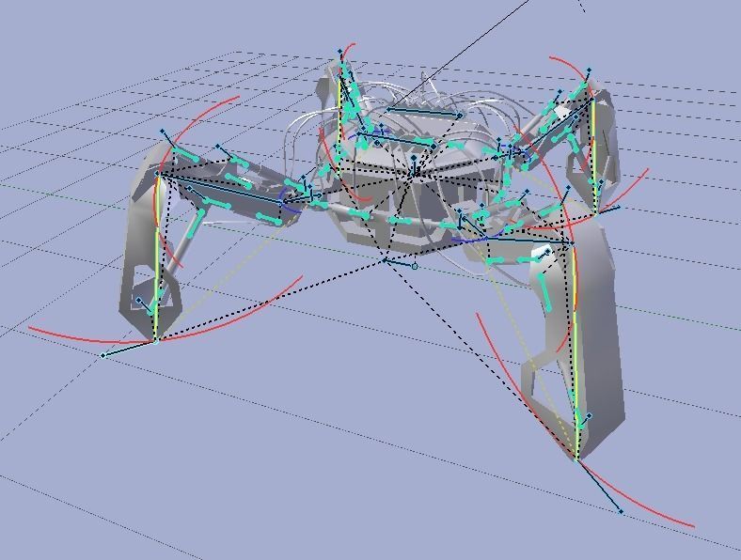Click the small circle handle beneath the body
The height and width of the screenshot is (560, 741).
415,267
